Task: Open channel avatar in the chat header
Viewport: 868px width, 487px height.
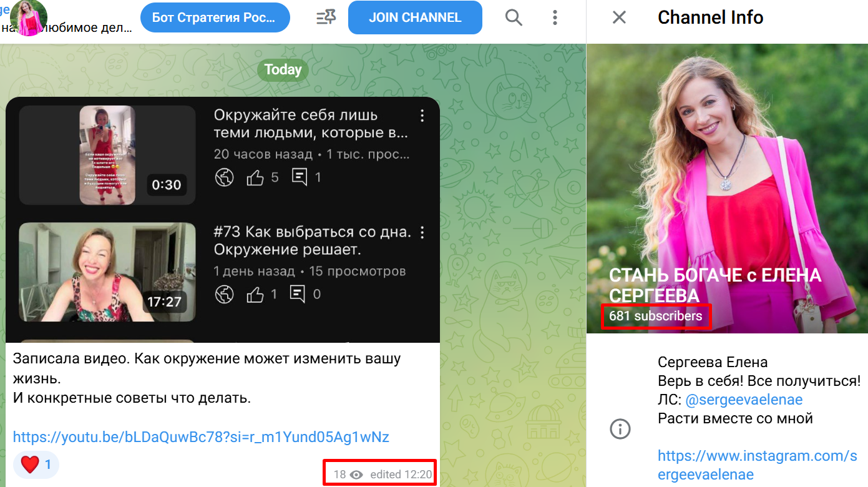Action: coord(29,17)
